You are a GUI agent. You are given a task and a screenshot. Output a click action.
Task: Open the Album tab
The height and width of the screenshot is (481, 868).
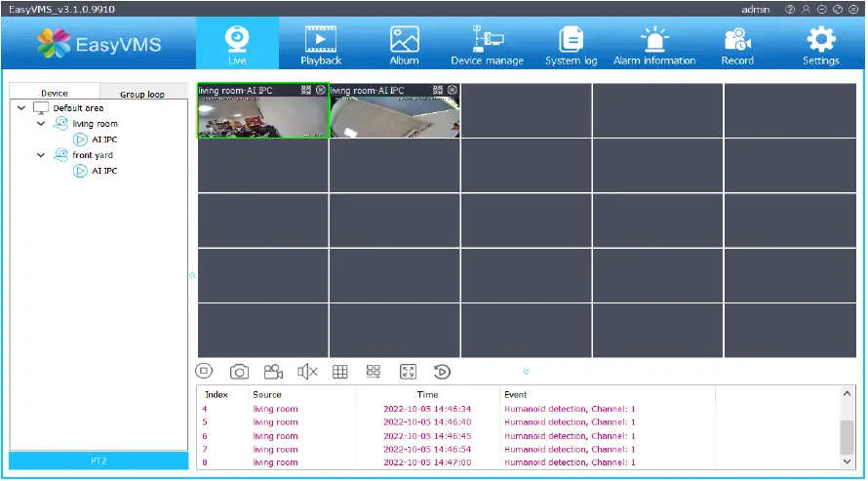(x=404, y=44)
